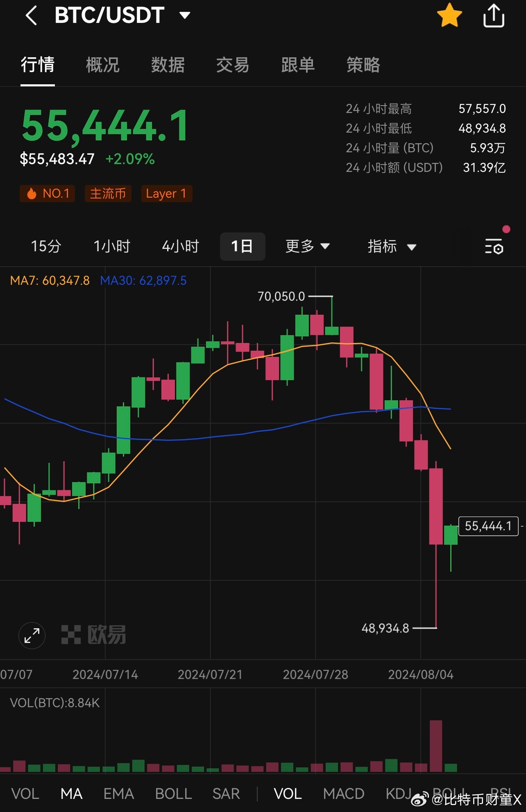Select the 1小时 timeframe
The image size is (526, 812).
click(112, 246)
